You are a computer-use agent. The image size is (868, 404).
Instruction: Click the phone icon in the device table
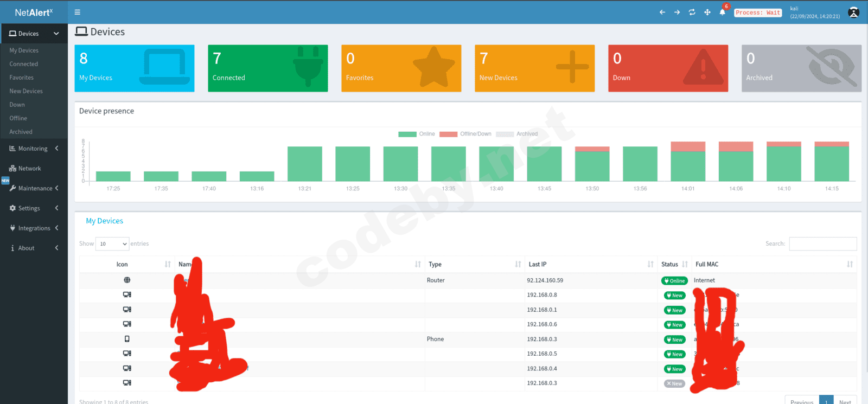[x=127, y=339]
